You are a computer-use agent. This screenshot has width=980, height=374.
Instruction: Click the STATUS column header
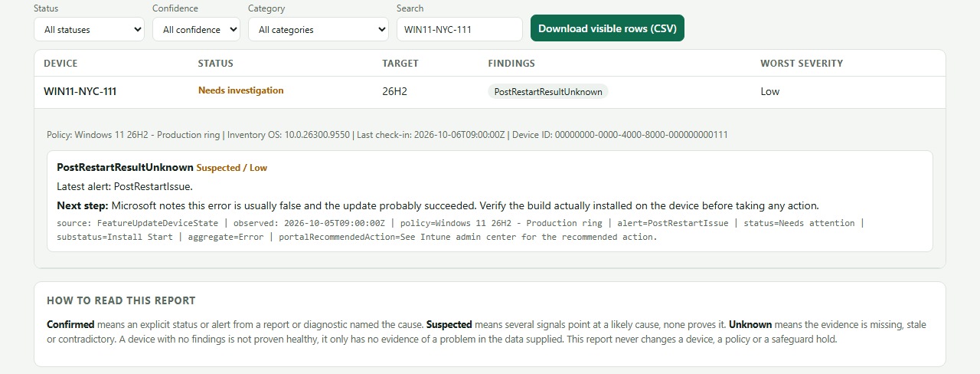point(216,64)
